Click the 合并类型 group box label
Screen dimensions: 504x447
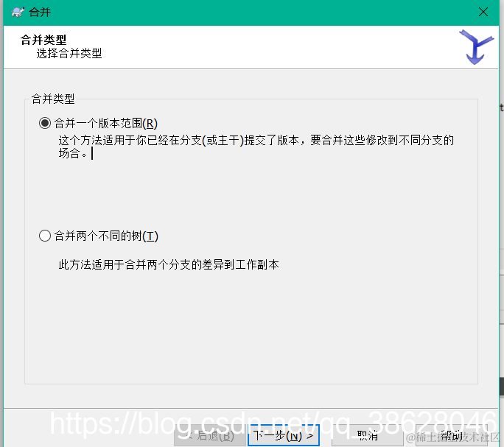pos(53,99)
